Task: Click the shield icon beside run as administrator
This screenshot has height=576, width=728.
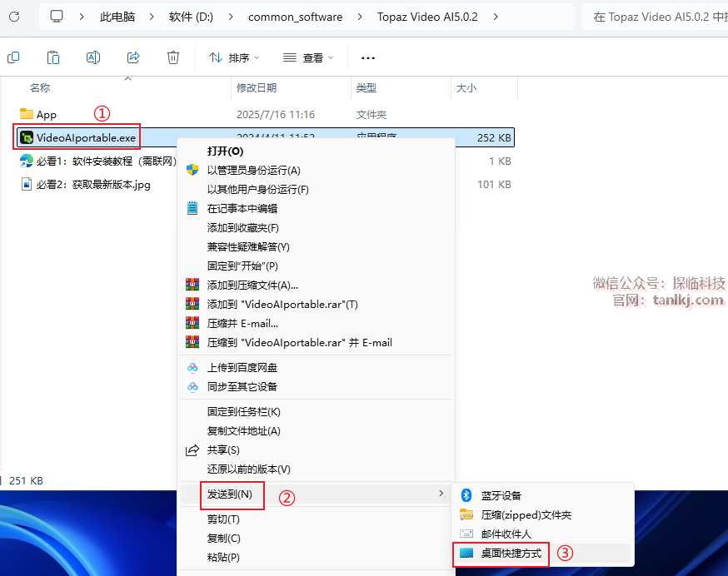Action: [192, 170]
